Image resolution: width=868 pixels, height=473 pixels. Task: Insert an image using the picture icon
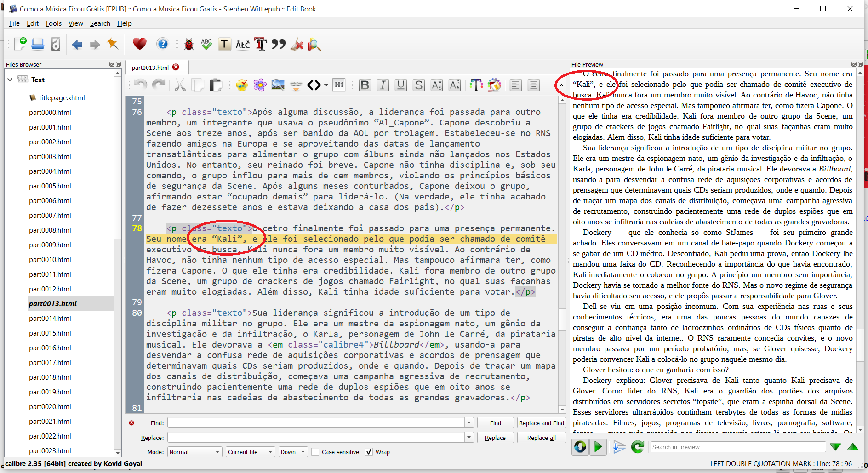278,85
